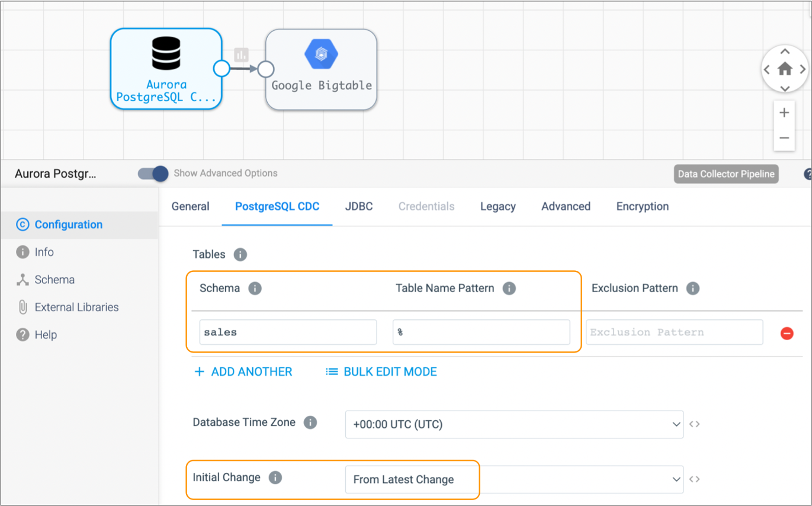Click the help question icon in header bar

(x=808, y=174)
